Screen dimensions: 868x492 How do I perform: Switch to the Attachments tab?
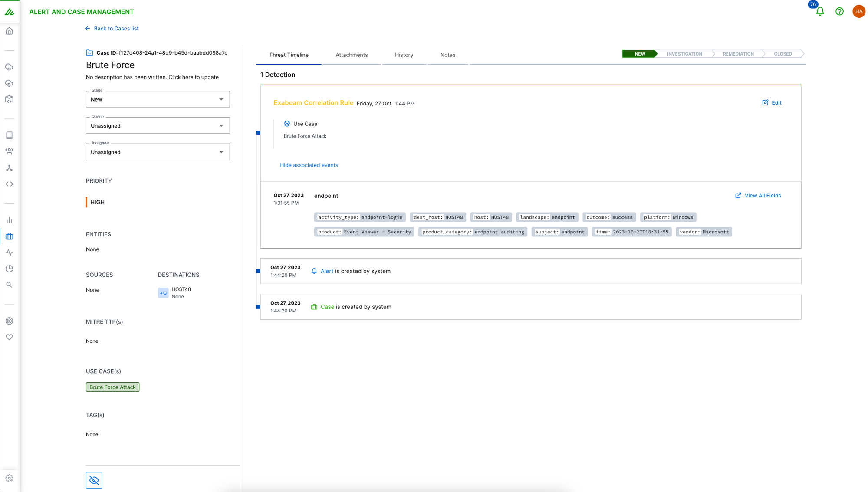click(351, 55)
